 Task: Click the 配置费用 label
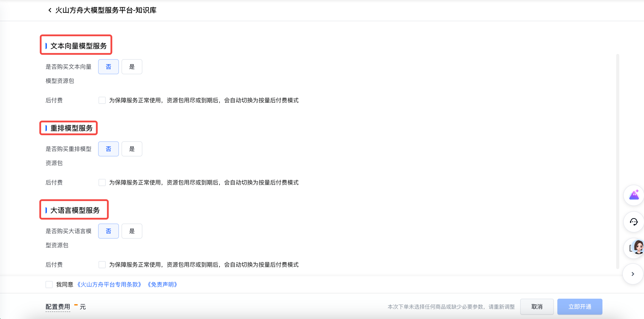[x=58, y=307]
